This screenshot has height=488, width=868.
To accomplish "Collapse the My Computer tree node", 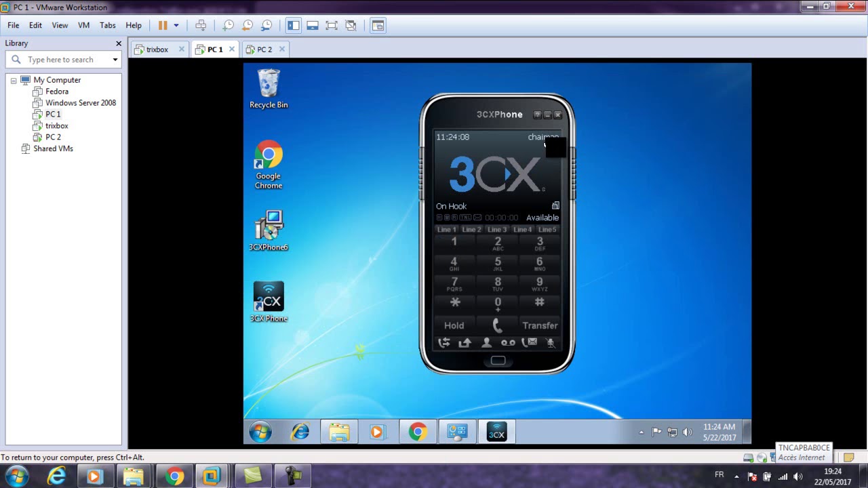I will [13, 80].
